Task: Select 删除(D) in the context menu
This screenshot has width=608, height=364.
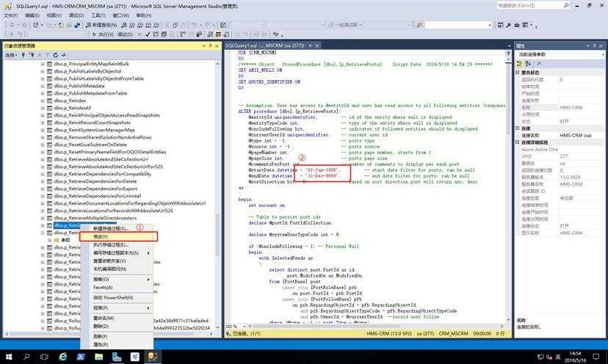Action: click(x=101, y=326)
